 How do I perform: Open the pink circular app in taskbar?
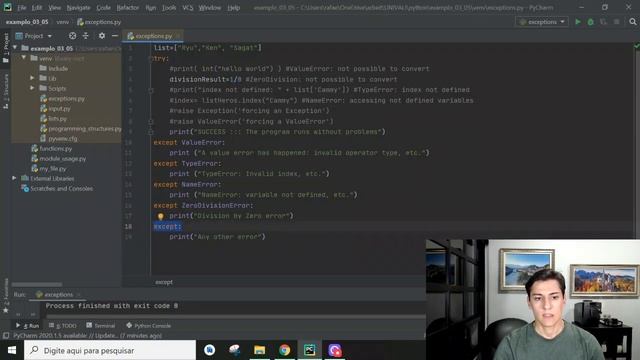tap(335, 350)
